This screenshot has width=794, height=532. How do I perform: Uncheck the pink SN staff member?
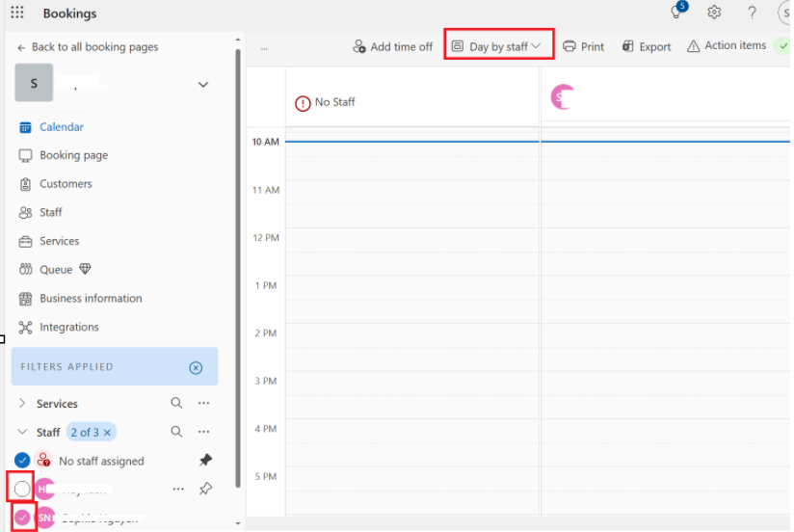[x=22, y=518]
